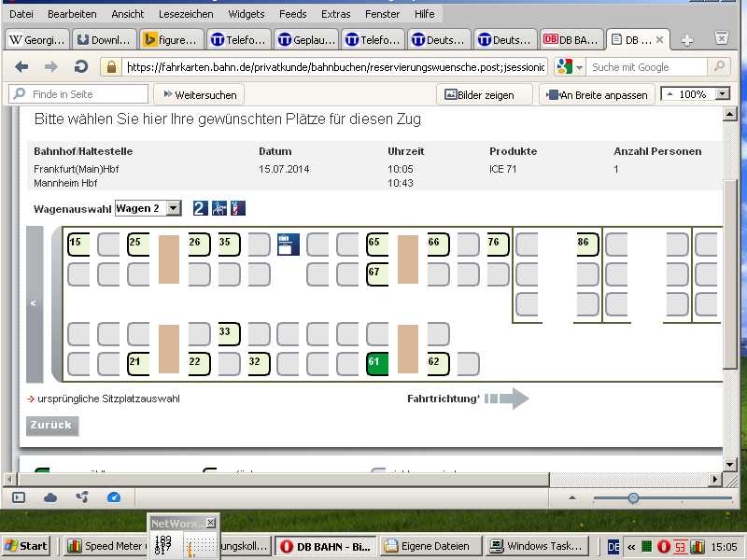
Task: Open the Opera Link cloud icon
Action: click(x=50, y=497)
